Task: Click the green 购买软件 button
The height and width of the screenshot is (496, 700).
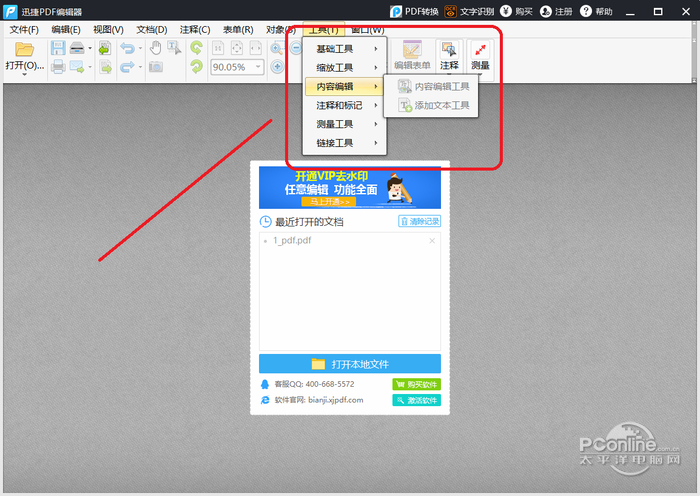Action: click(x=417, y=384)
